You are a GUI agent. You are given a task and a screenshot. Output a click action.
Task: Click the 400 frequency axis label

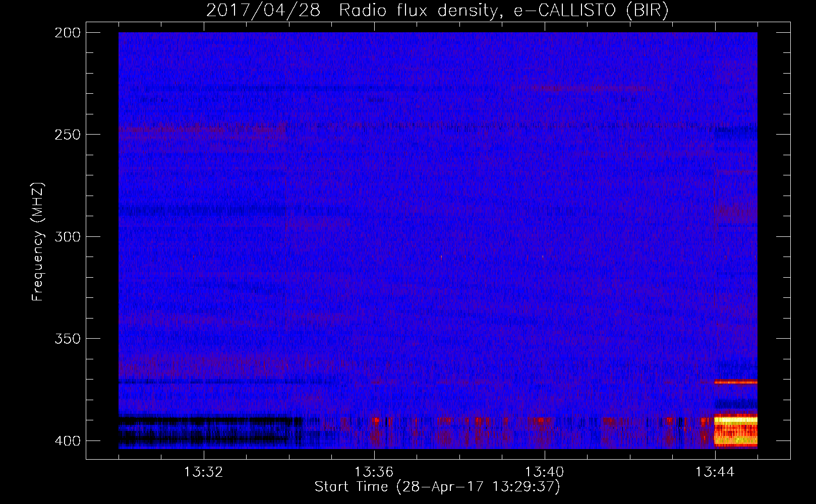point(68,441)
